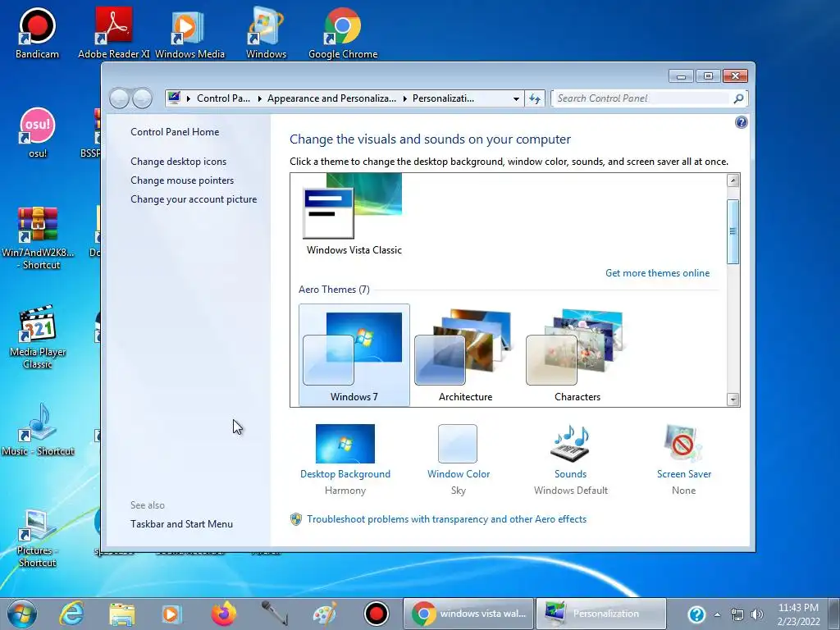Click the Help icon in Personalization window
Screen dimensions: 840x630
click(741, 122)
